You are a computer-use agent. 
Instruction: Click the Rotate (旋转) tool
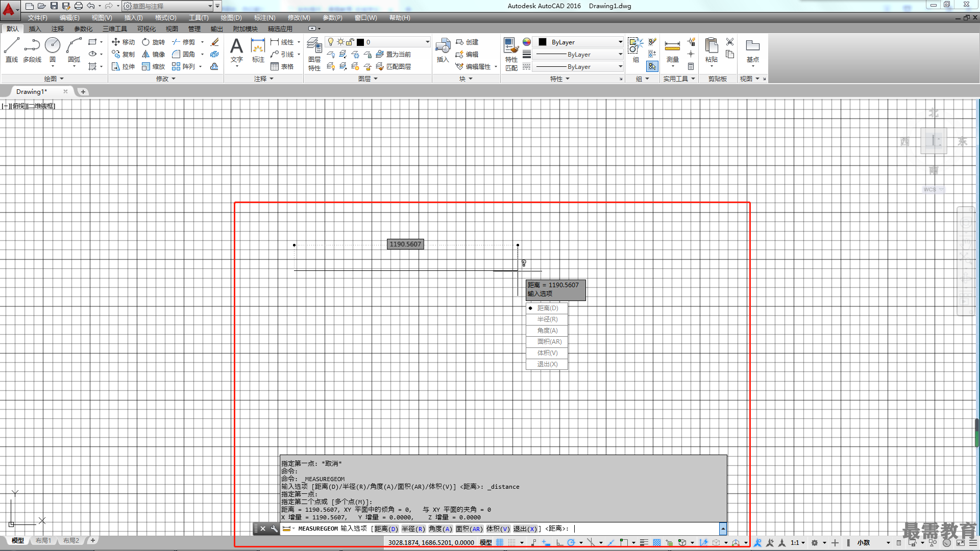click(154, 42)
